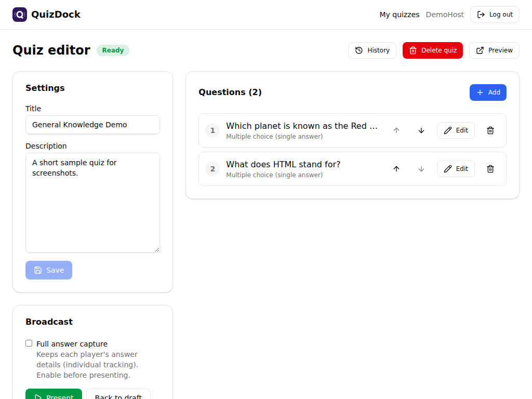Screen dimensions: 532x399
Task: Move Red planet question down
Action: [x=421, y=130]
